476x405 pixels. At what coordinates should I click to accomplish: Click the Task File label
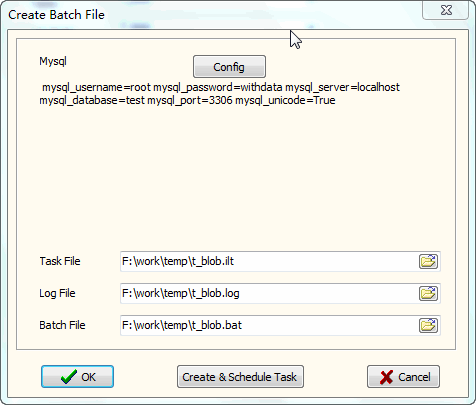pos(60,261)
